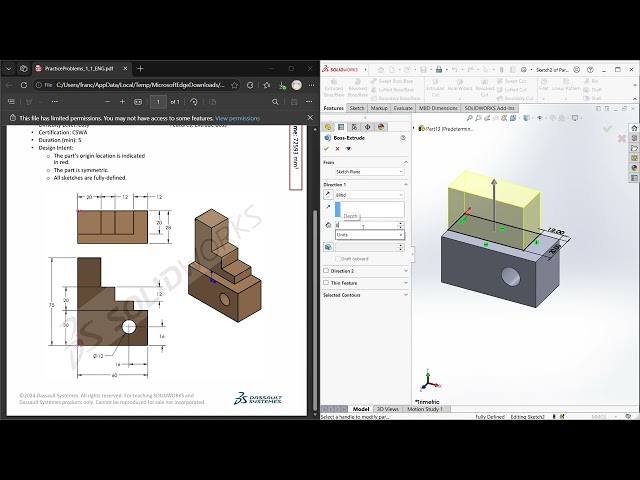Open the Blind end condition dropdown
Image resolution: width=640 pixels, height=480 pixels.
(370, 195)
